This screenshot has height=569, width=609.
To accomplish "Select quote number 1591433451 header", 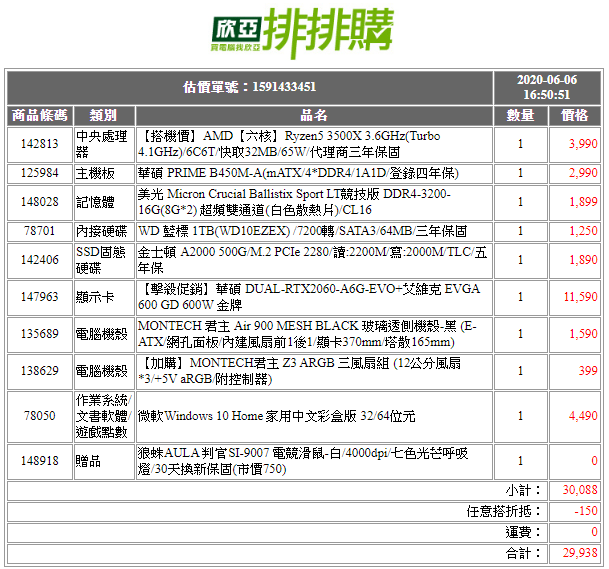I will coord(250,87).
